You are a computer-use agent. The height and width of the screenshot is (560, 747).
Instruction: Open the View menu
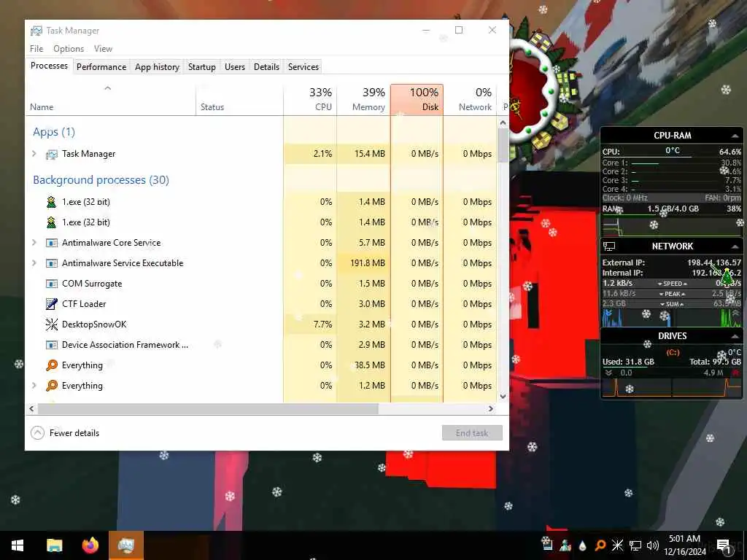[x=103, y=49]
